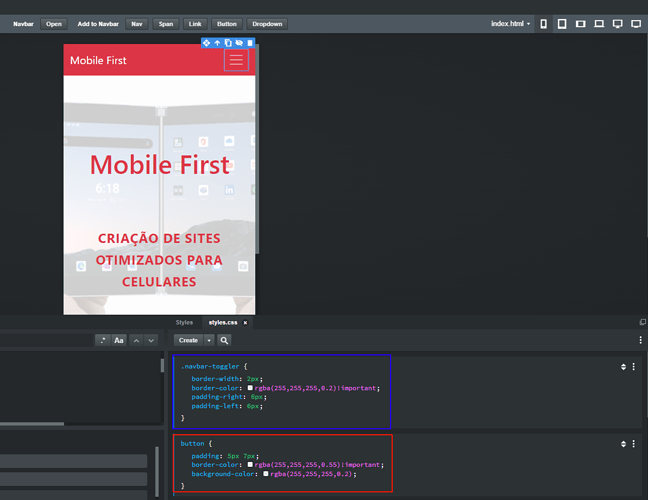648x500 pixels.
Task: Edit rgba(255,255,255,0.55)!important value
Action: coord(319,465)
